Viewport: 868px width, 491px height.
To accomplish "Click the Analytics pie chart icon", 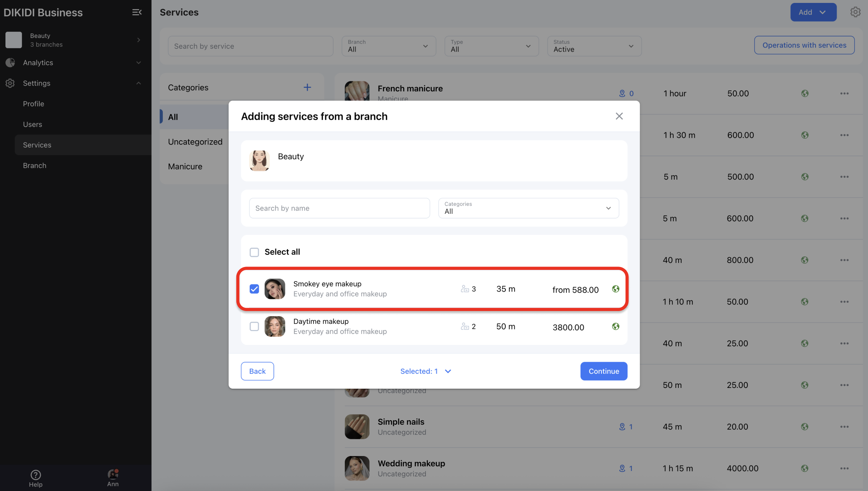I will click(10, 63).
